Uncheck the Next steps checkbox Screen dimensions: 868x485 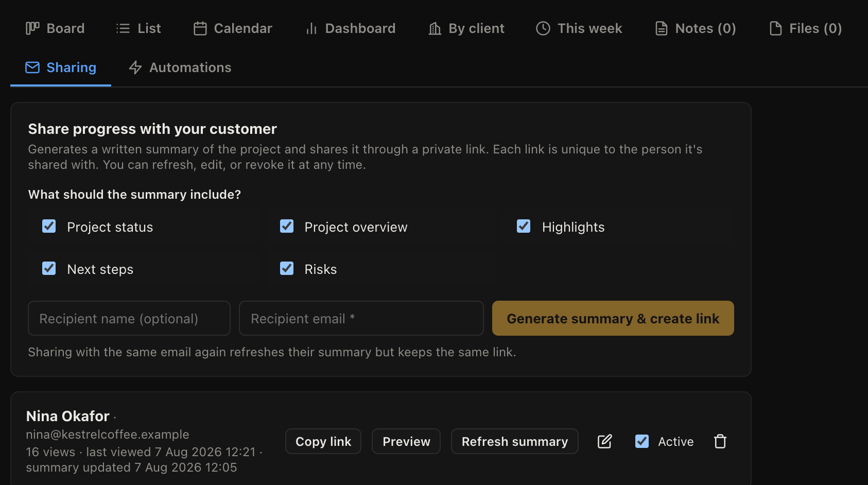tap(49, 269)
